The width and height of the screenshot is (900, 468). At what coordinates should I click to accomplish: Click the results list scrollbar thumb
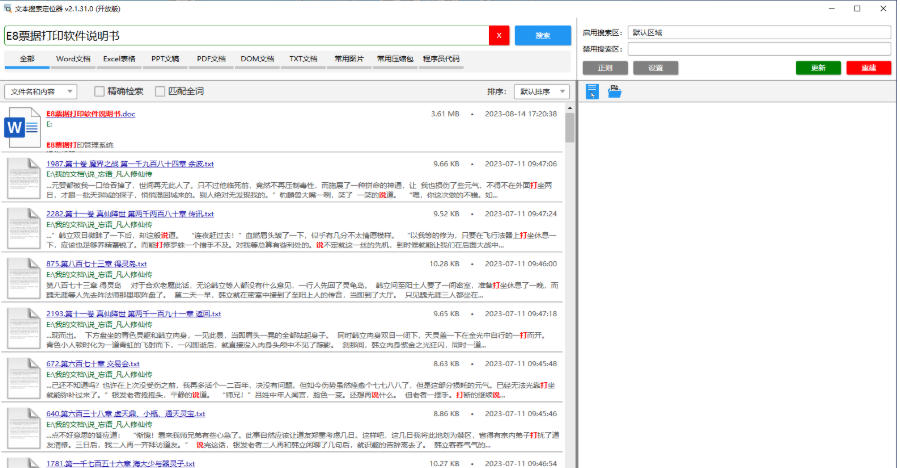[569, 127]
